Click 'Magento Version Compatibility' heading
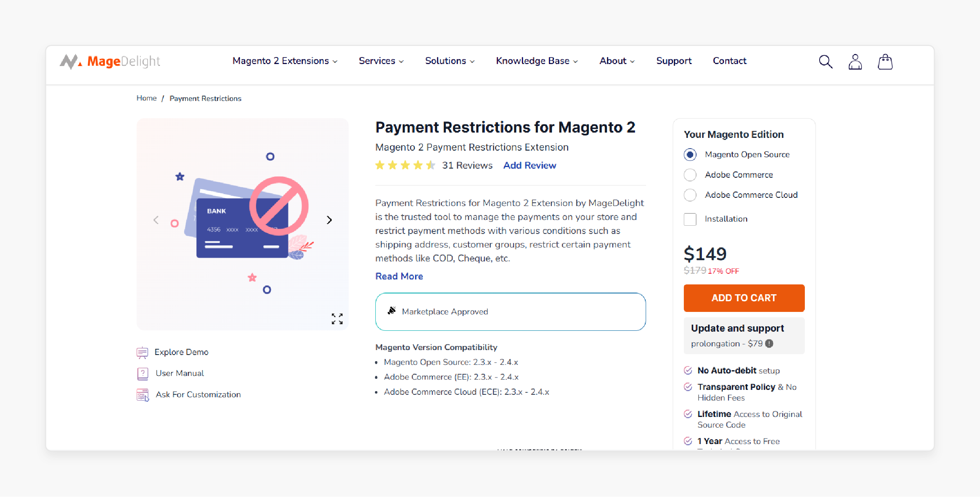The height and width of the screenshot is (497, 980). pyautogui.click(x=436, y=347)
